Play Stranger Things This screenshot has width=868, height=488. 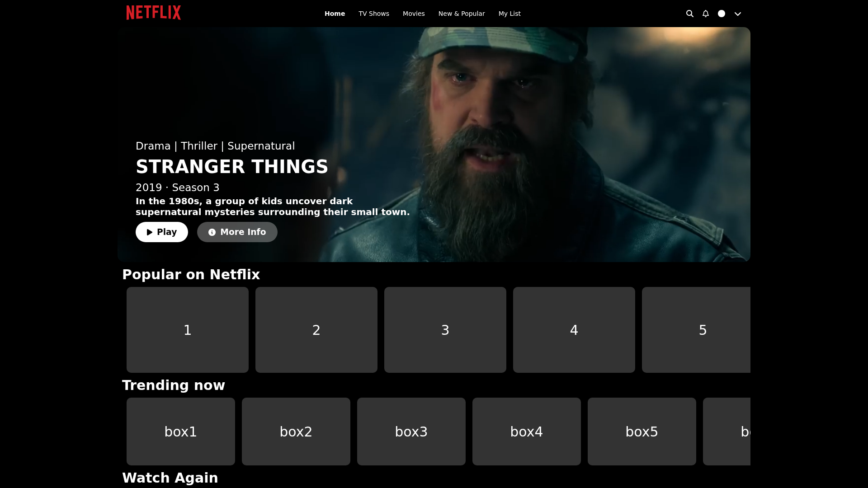click(x=162, y=232)
